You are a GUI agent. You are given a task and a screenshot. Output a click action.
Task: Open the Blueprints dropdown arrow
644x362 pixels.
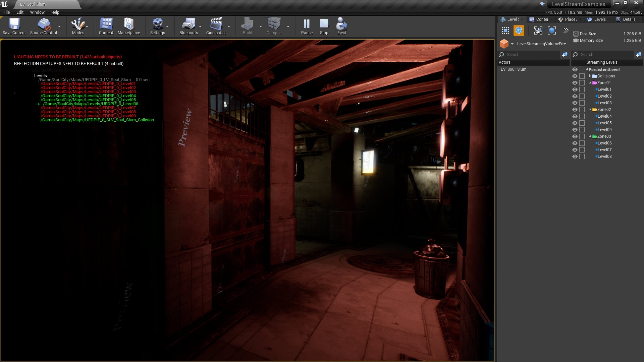click(200, 26)
